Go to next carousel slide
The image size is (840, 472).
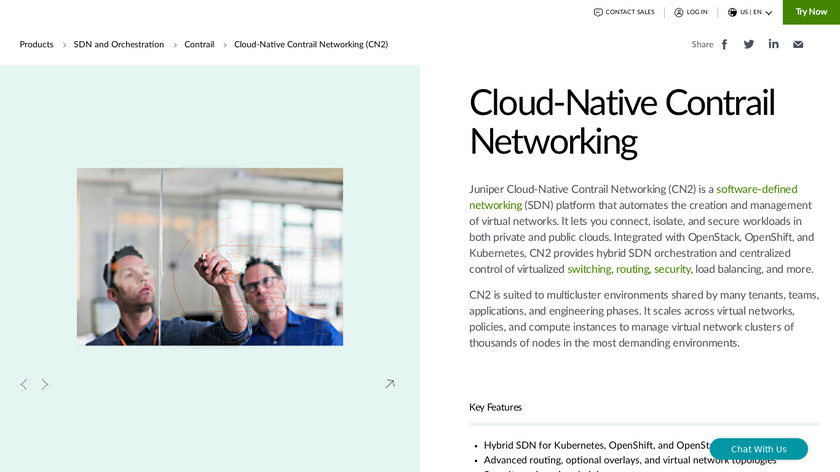[45, 384]
